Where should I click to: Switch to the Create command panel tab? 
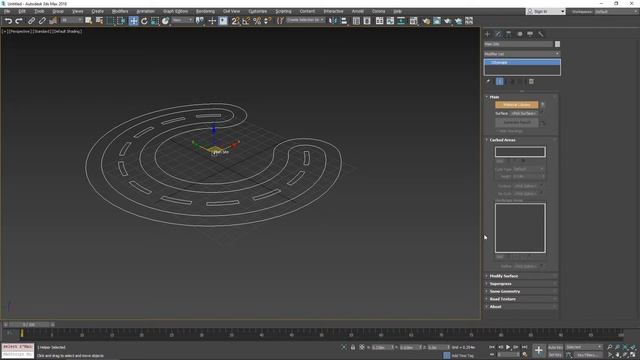pyautogui.click(x=487, y=34)
